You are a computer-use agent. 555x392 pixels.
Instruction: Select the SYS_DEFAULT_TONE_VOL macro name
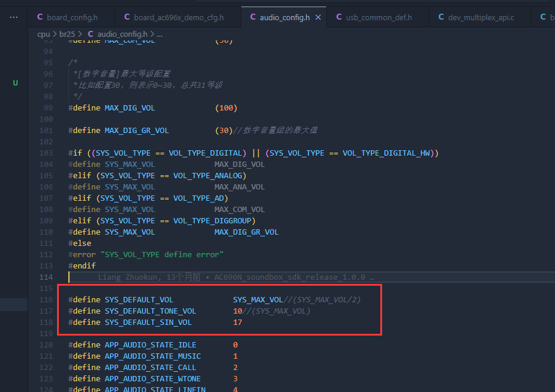tap(150, 311)
